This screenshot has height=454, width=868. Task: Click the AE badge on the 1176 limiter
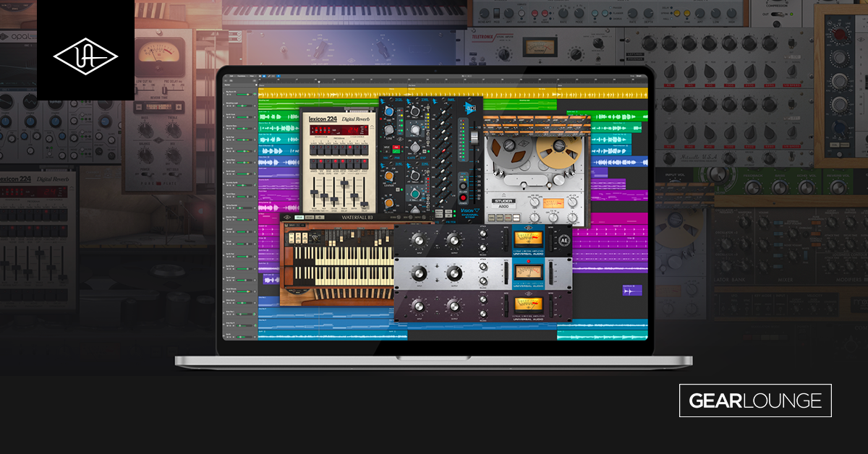click(566, 241)
